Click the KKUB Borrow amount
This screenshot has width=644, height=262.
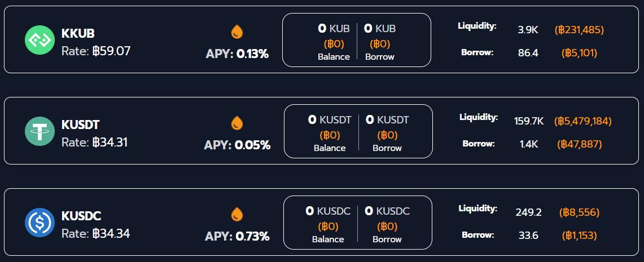point(380,28)
